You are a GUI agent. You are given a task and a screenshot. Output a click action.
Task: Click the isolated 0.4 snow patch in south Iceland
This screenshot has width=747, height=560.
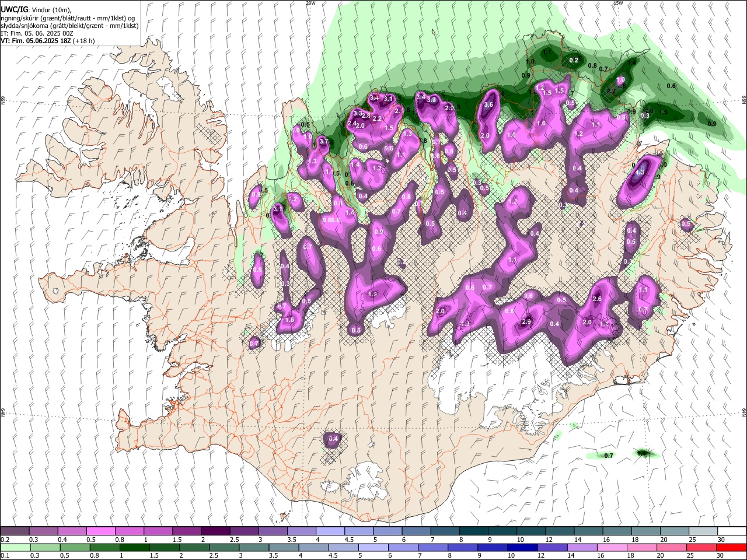point(333,439)
